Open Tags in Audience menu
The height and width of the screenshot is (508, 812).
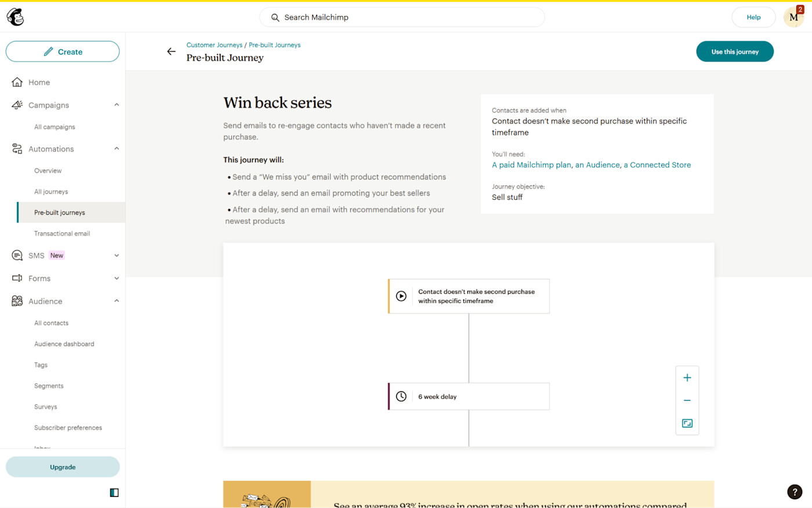tap(41, 365)
